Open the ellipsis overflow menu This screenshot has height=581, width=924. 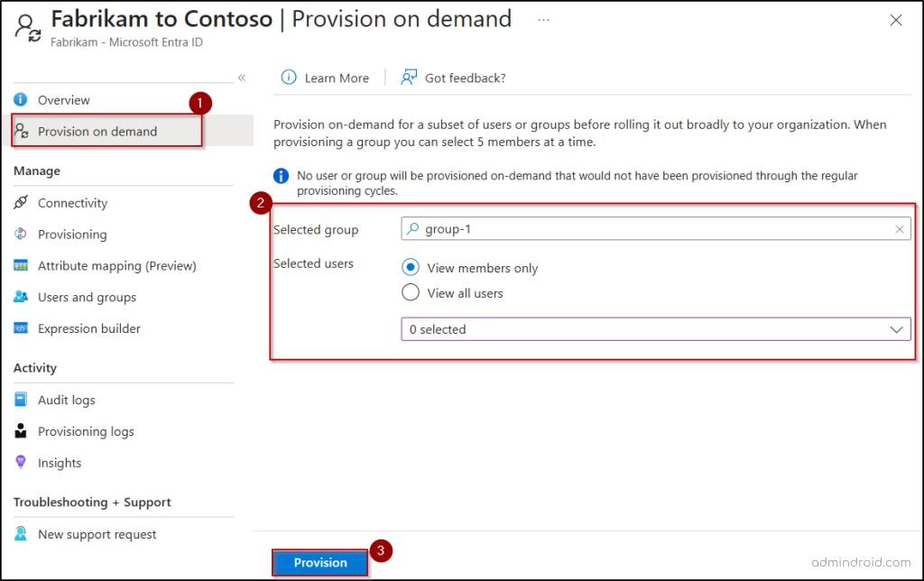click(x=543, y=18)
